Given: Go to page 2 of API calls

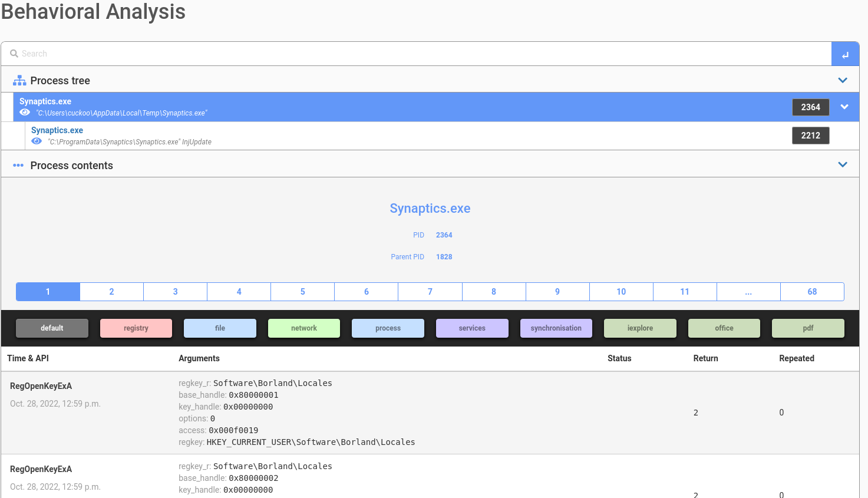Looking at the screenshot, I should coord(111,292).
